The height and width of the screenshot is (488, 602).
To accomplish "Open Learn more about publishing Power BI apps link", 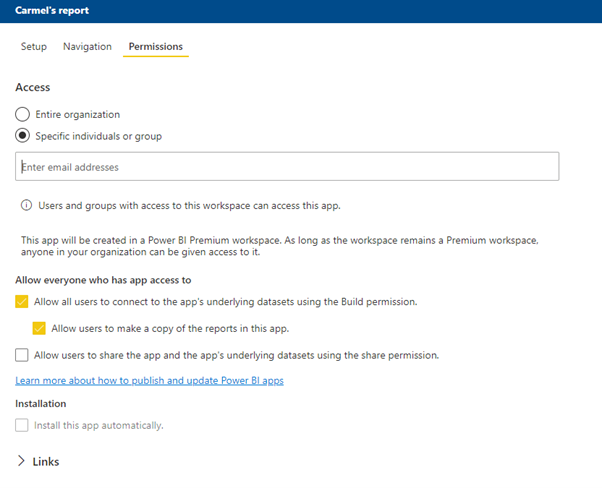I will (x=149, y=381).
